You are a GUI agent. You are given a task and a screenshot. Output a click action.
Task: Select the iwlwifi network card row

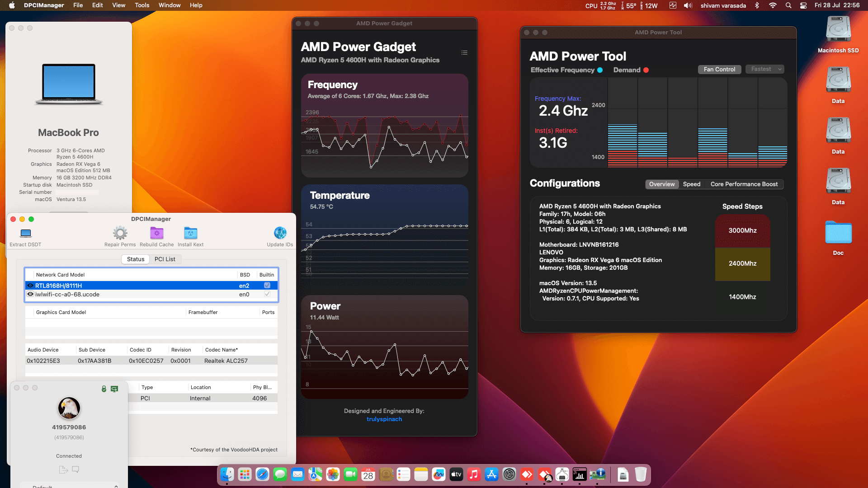(x=136, y=294)
